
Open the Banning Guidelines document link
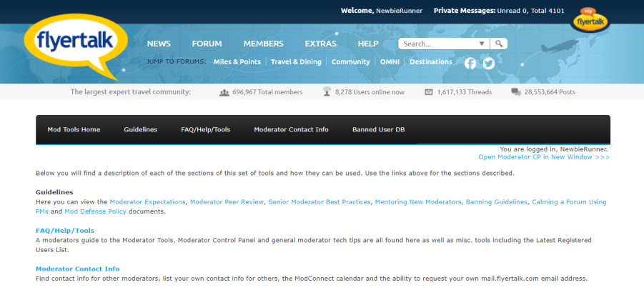click(495, 202)
